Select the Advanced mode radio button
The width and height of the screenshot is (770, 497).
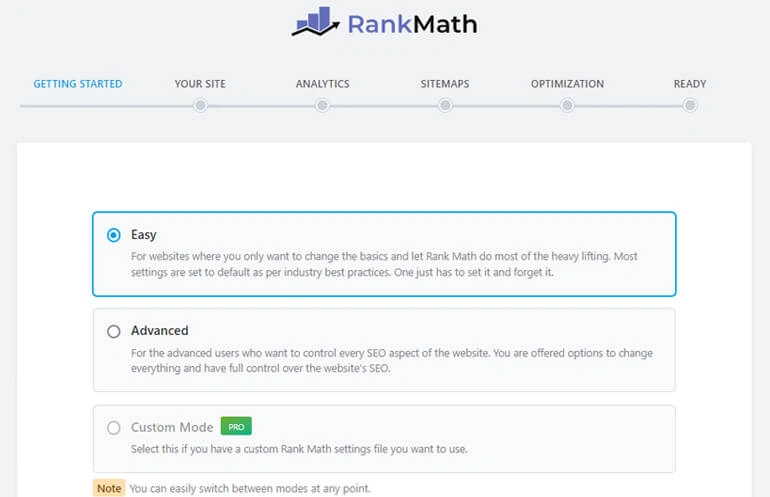pos(113,331)
